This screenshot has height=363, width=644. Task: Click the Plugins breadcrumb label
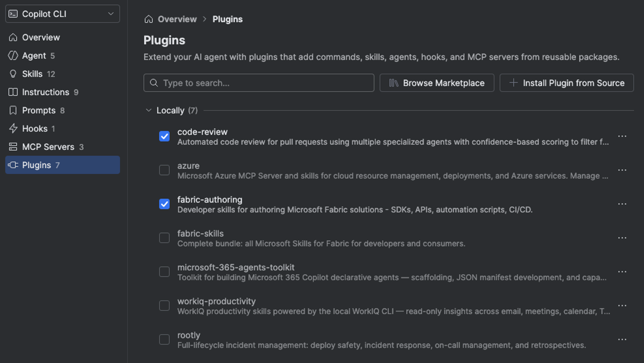227,19
